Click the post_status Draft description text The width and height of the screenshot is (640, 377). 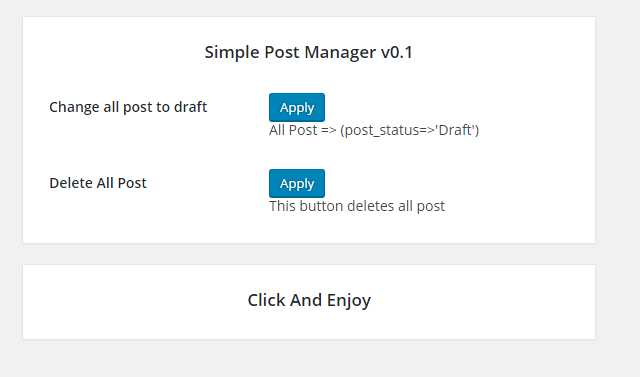click(x=374, y=130)
